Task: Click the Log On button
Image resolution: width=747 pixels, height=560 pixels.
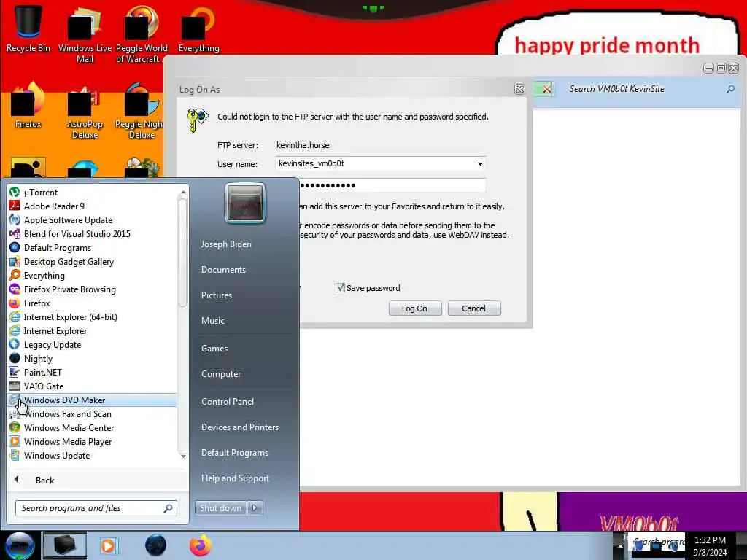Action: pos(414,308)
